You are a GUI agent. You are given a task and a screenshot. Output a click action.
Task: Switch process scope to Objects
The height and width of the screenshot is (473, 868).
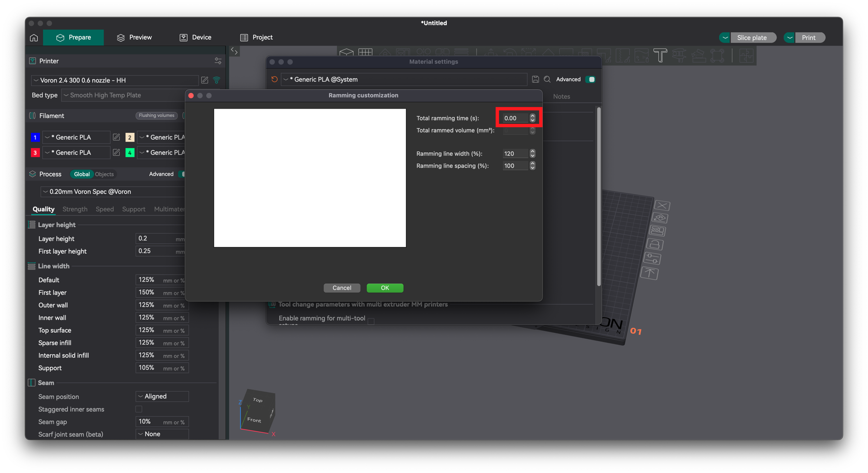coord(104,174)
